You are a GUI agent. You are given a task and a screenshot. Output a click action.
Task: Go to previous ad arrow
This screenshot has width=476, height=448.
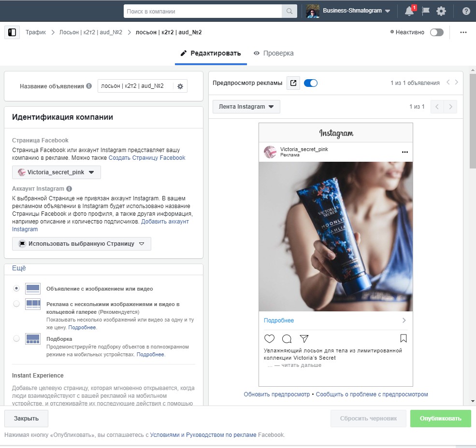click(x=448, y=82)
